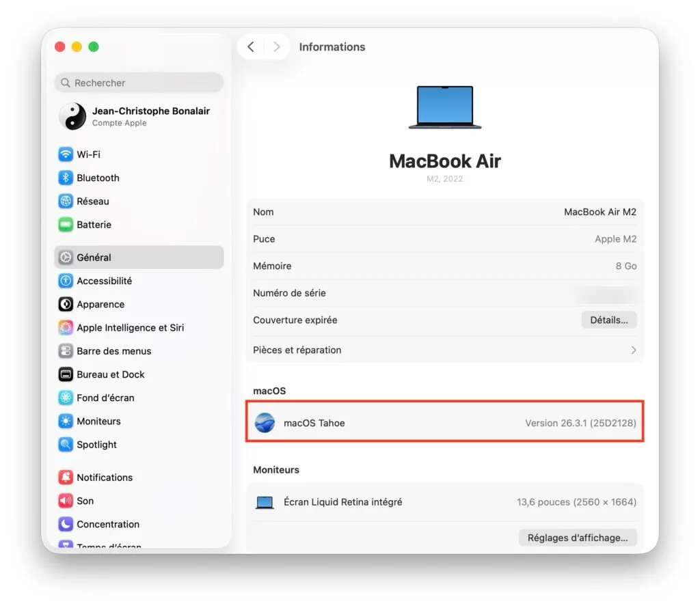Viewport: 700px width, 608px height.
Task: Click the macOS Tahoe logo icon
Action: (x=265, y=423)
